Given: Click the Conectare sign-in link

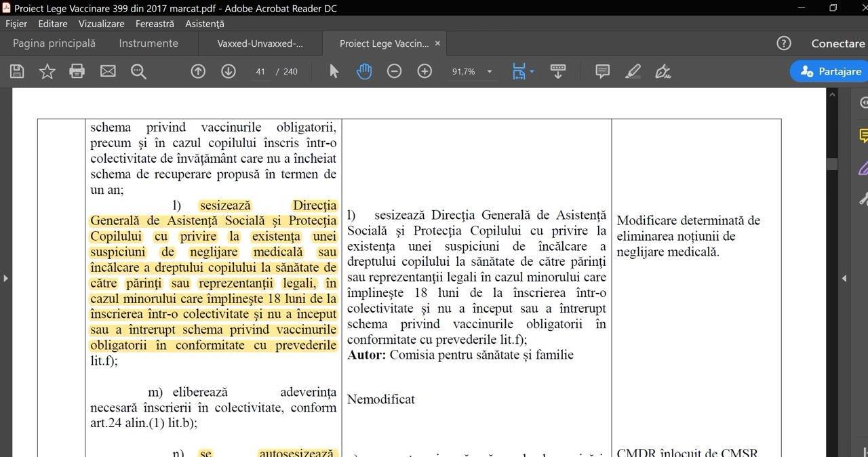Looking at the screenshot, I should pos(838,43).
